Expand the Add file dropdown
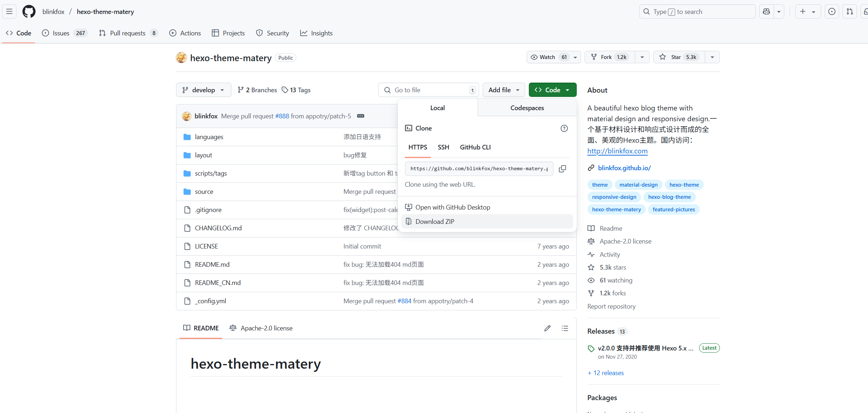 (x=503, y=90)
